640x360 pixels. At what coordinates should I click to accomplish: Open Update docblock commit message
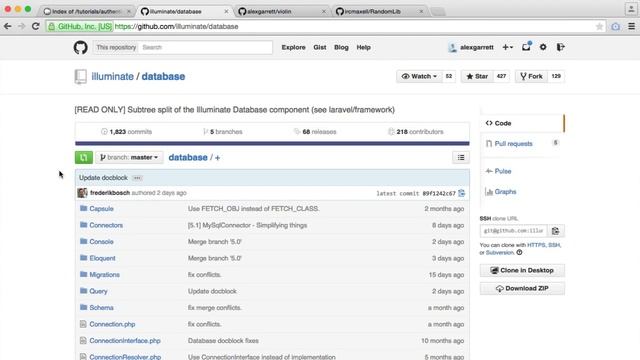[x=103, y=178]
